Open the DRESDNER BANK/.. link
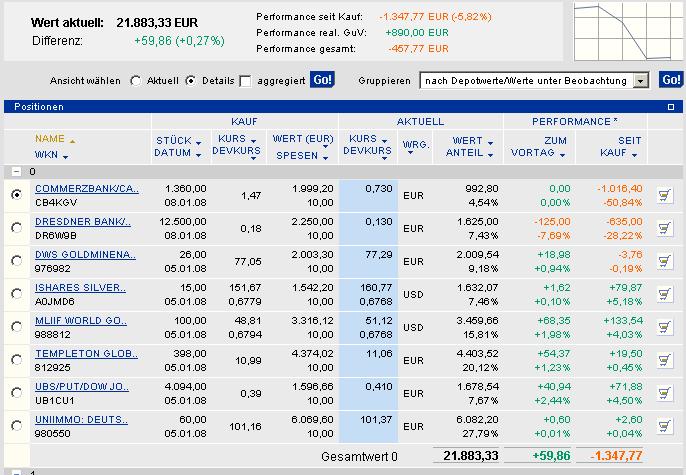The height and width of the screenshot is (475, 686). click(83, 222)
